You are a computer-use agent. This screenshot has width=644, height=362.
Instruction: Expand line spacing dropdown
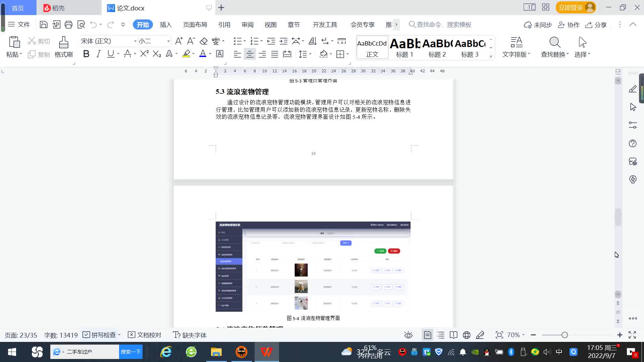pyautogui.click(x=311, y=54)
